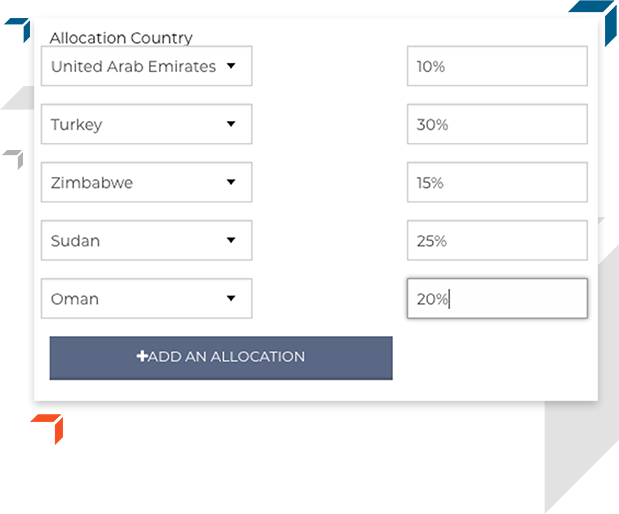
Task: Open the Zimbabwe country dropdown
Action: point(146,182)
